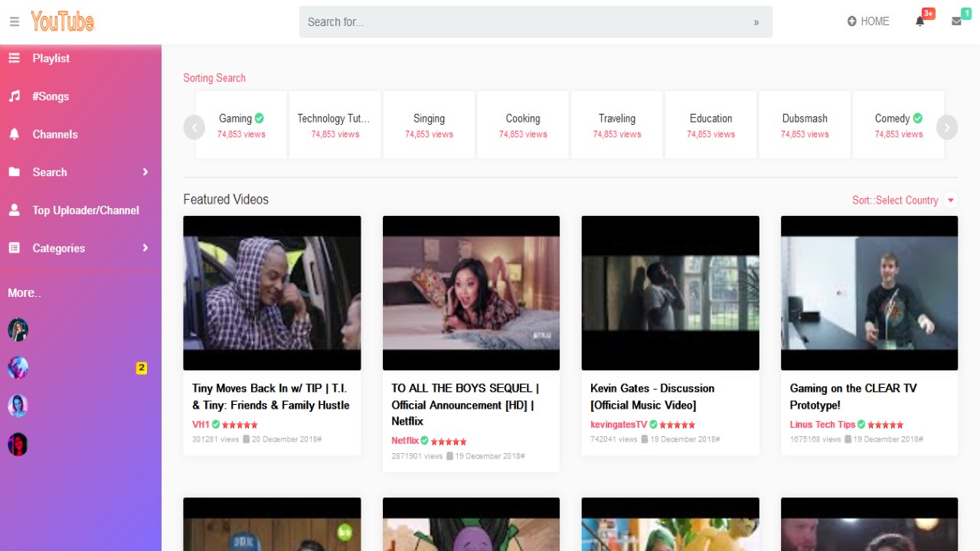980x551 pixels.
Task: Open the TO ALL THE BOYS SEQUEL title
Action: (465, 405)
